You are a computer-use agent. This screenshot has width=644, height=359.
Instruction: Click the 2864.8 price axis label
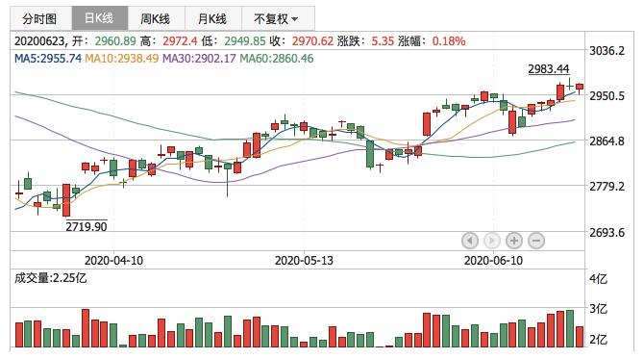(607, 141)
